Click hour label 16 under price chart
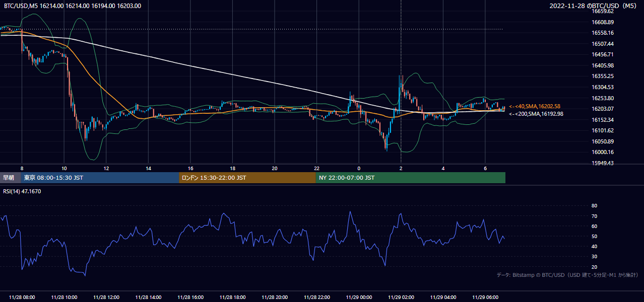 coord(190,168)
